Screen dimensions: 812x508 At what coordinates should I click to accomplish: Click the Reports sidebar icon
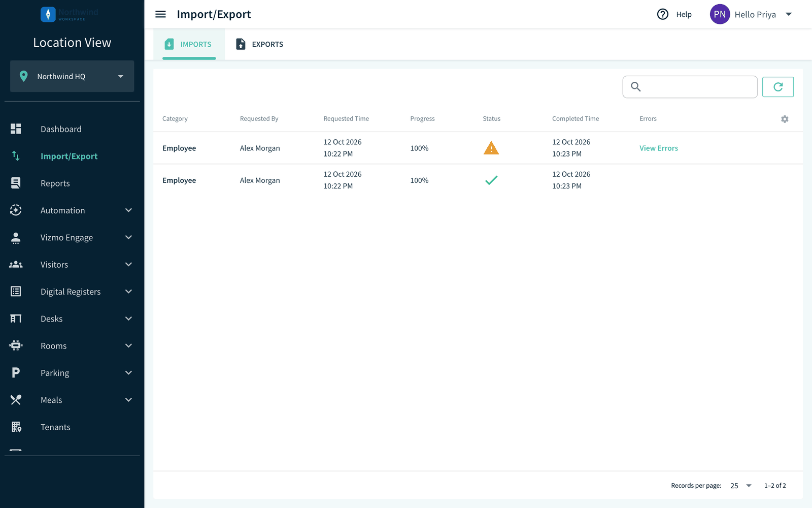16,183
